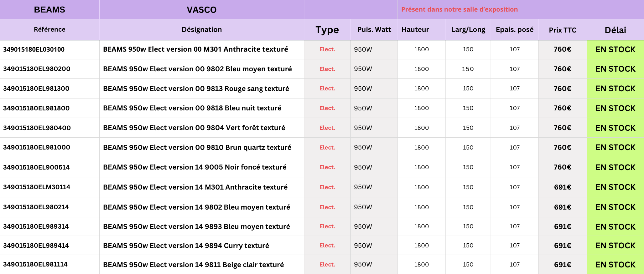Open the Rouge sang texturé designation

(196, 89)
